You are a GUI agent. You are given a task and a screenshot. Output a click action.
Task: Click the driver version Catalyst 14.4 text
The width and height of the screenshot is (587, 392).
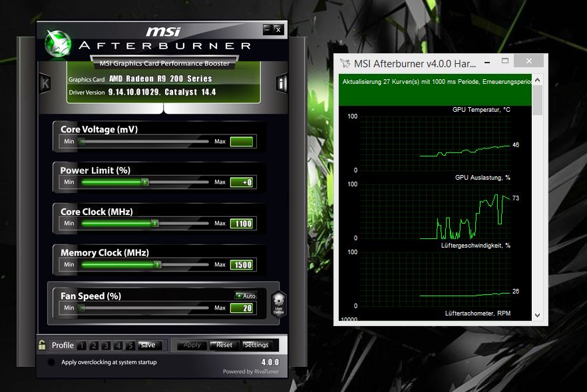coord(162,92)
